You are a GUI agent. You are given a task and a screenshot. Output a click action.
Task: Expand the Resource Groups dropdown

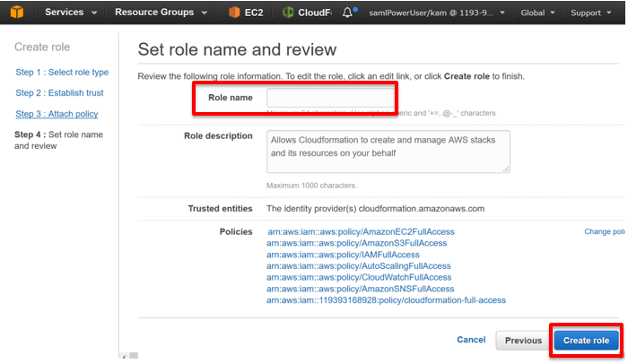(x=161, y=12)
